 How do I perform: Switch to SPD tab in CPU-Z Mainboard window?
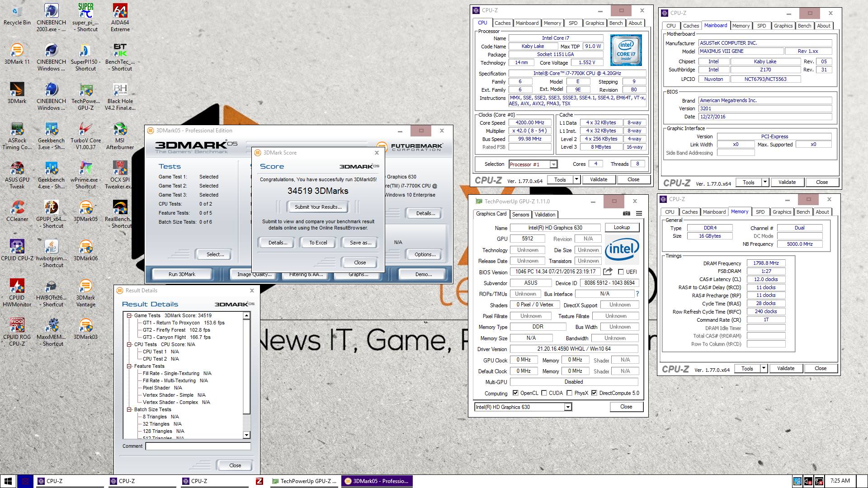761,26
